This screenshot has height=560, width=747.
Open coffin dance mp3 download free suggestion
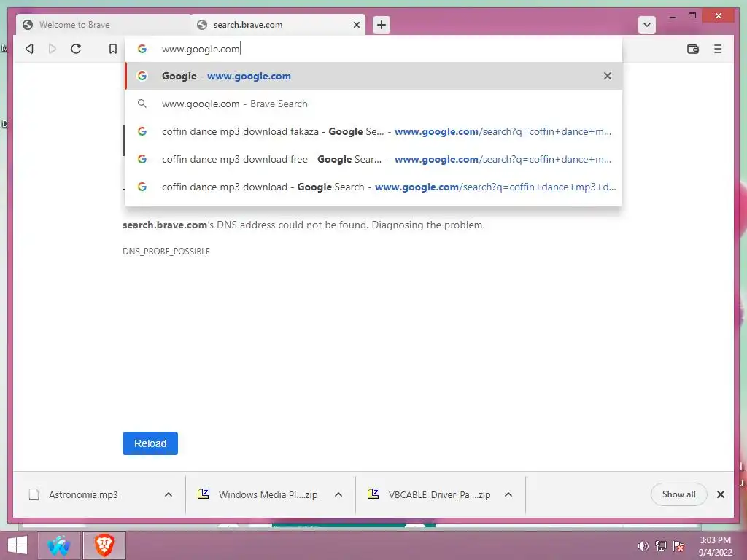(373, 159)
